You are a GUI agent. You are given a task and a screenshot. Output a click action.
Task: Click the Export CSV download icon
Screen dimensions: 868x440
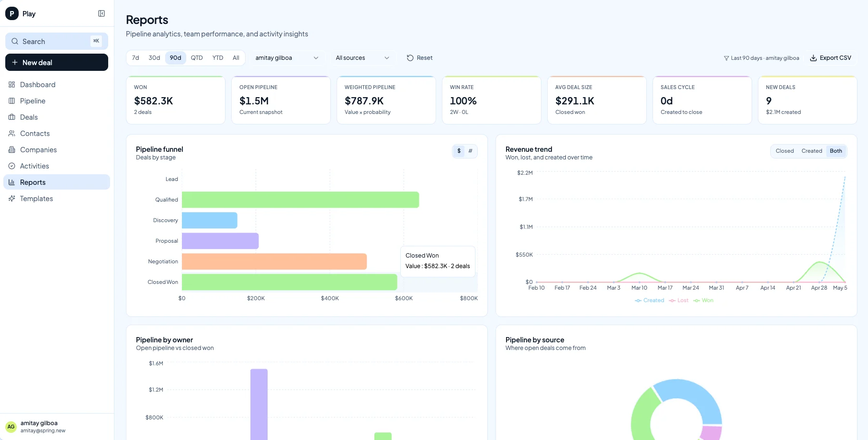click(813, 58)
